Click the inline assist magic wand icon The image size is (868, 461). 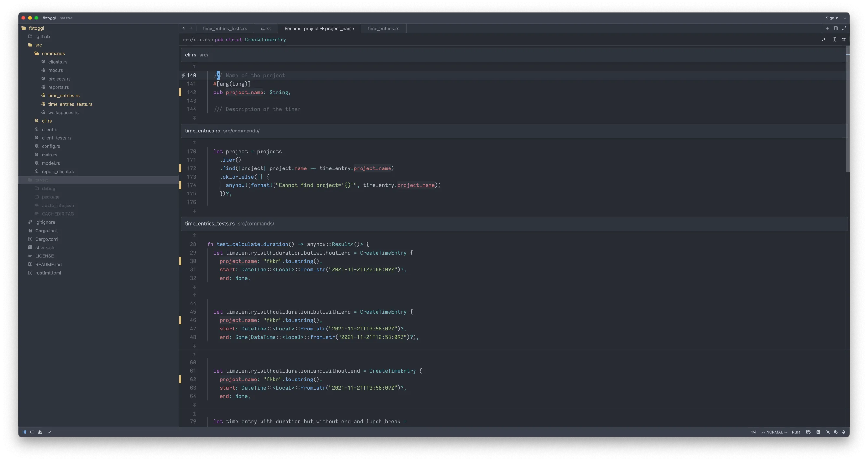click(823, 39)
